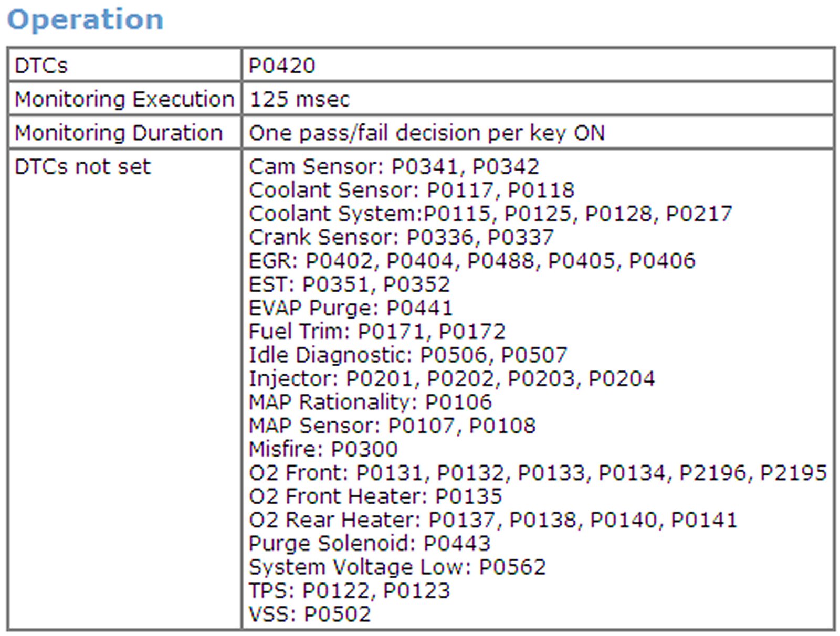
Task: Click the Cam Sensor codes line
Action: [x=394, y=167]
